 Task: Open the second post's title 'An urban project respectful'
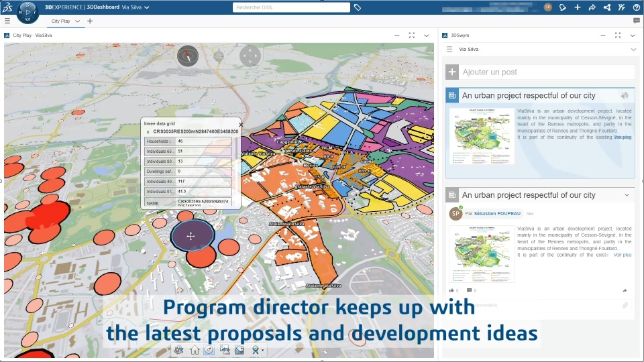click(x=529, y=195)
